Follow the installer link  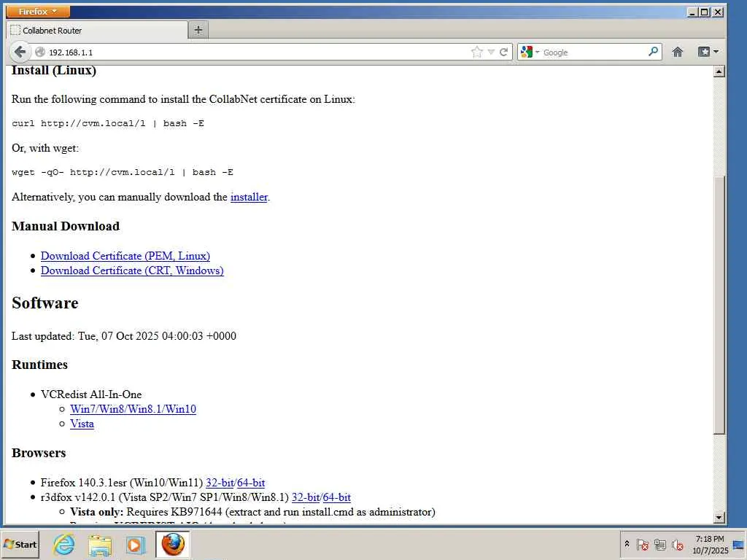249,197
